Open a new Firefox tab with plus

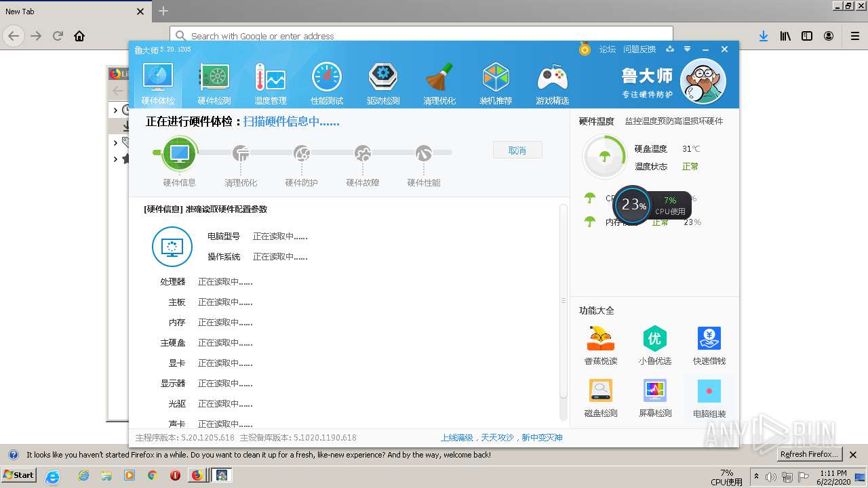[163, 11]
